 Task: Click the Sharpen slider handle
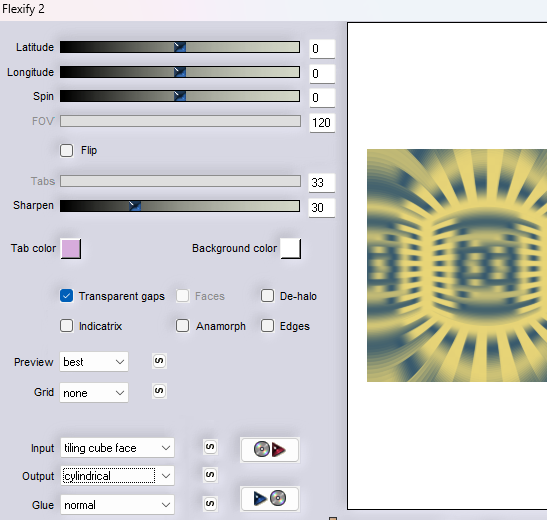(x=135, y=206)
